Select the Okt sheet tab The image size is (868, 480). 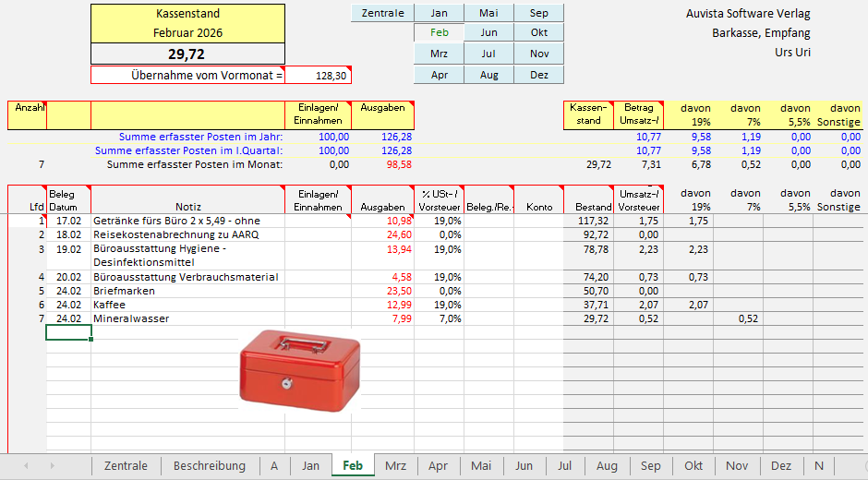click(693, 466)
